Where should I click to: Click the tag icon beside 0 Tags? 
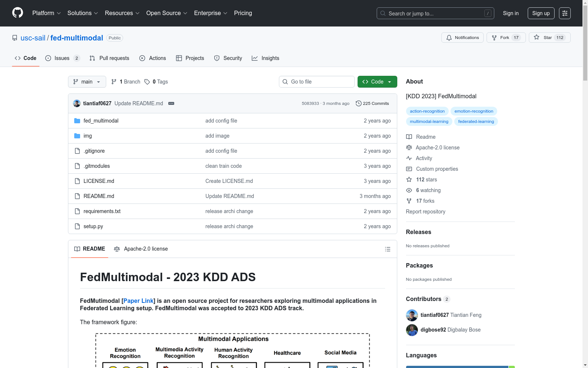147,82
